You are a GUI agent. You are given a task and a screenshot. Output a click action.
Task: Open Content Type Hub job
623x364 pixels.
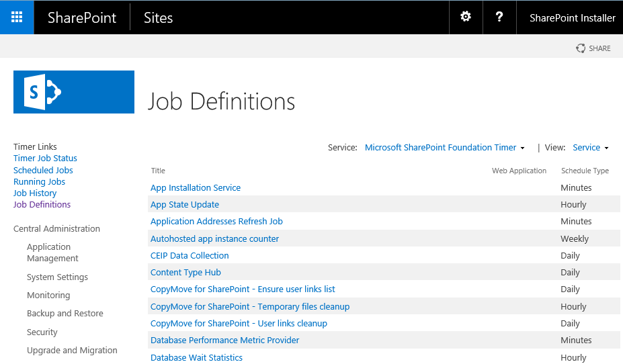[x=185, y=273]
